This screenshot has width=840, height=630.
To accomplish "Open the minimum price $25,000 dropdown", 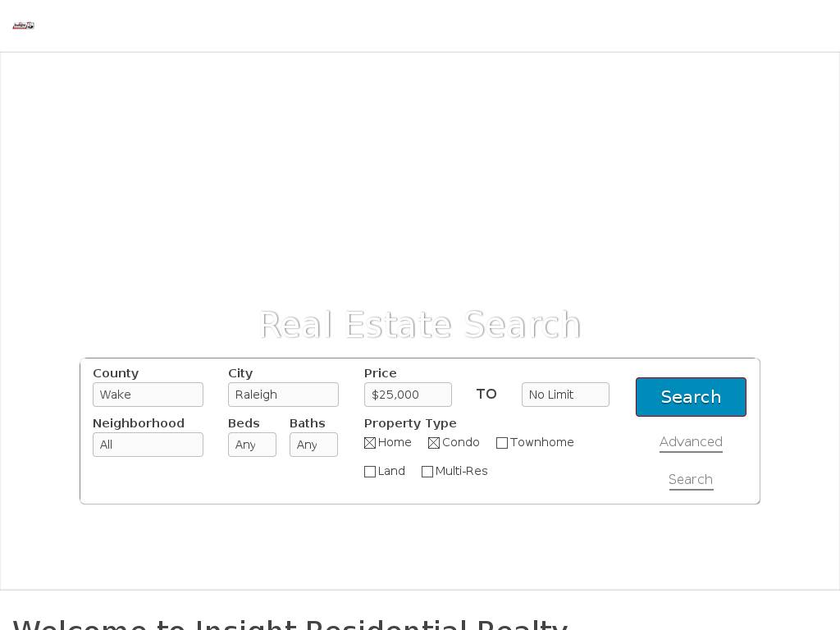I will tap(408, 395).
